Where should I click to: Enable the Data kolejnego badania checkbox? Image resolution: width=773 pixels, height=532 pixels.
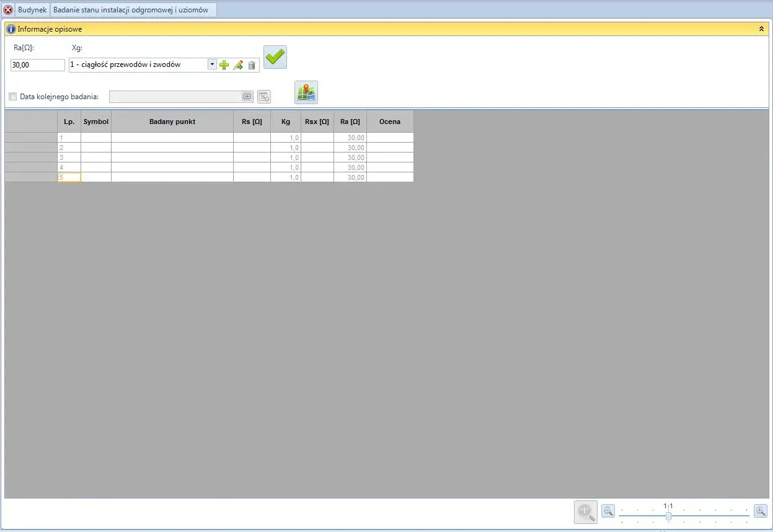pos(13,97)
